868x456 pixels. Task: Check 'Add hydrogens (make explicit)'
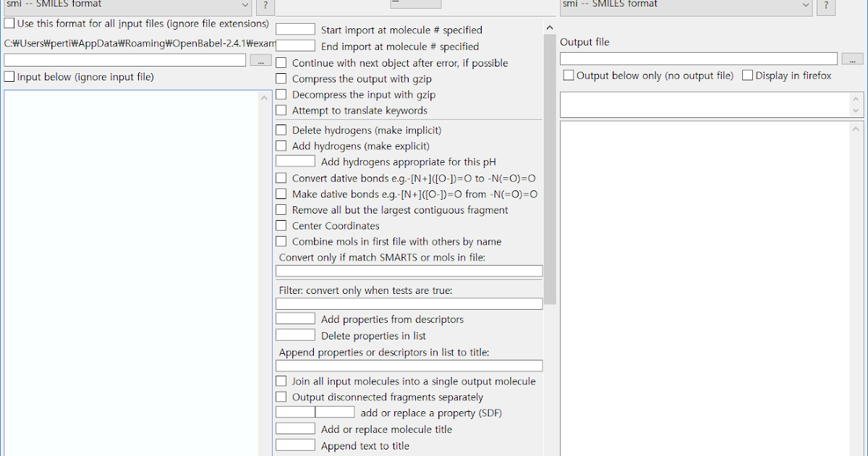(281, 146)
